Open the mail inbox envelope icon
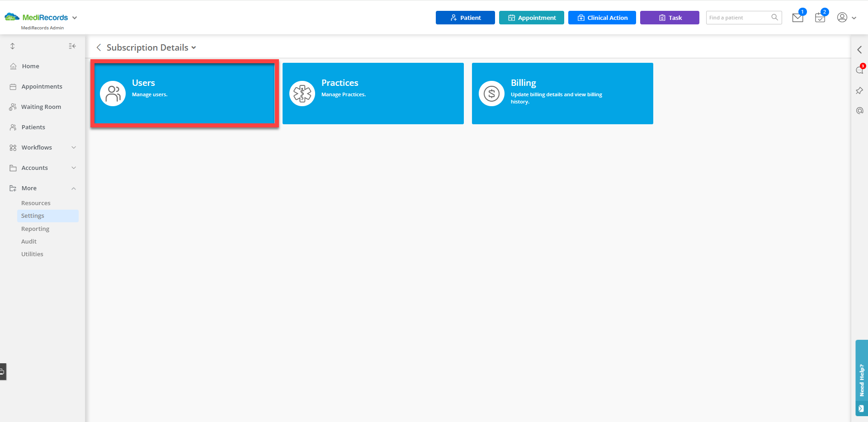This screenshot has width=868, height=422. pos(797,18)
